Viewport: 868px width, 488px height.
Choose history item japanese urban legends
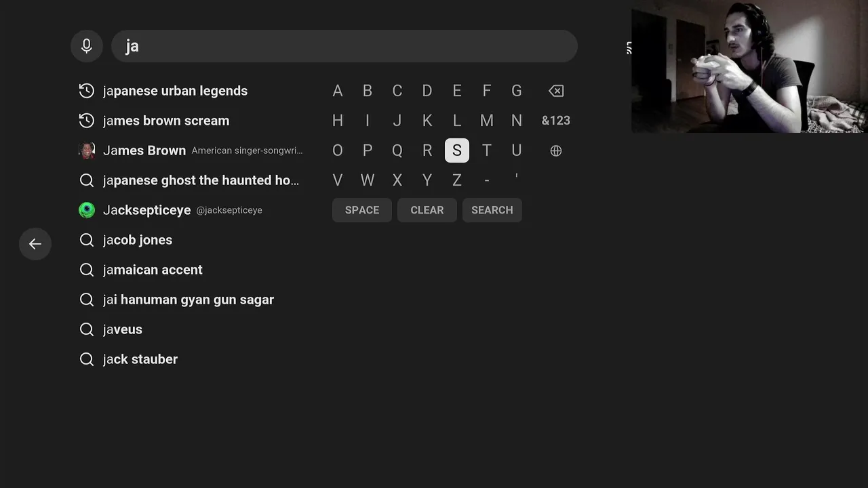coord(175,91)
